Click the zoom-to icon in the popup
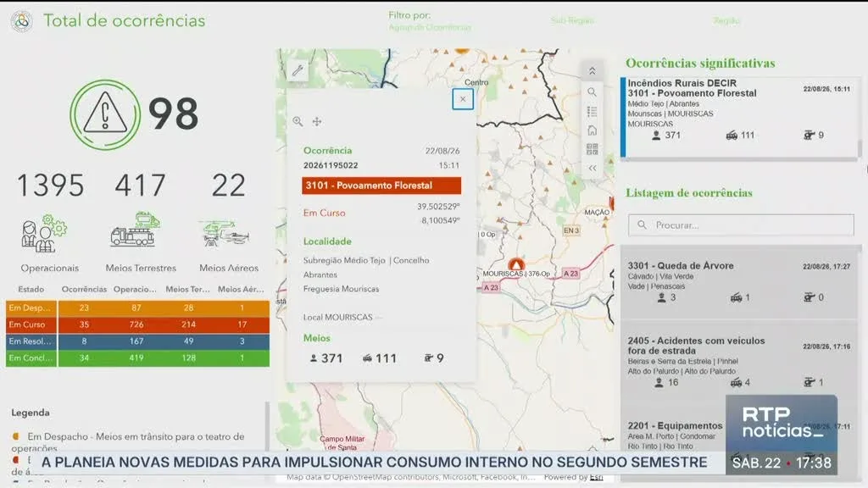Image resolution: width=868 pixels, height=488 pixels. click(298, 121)
